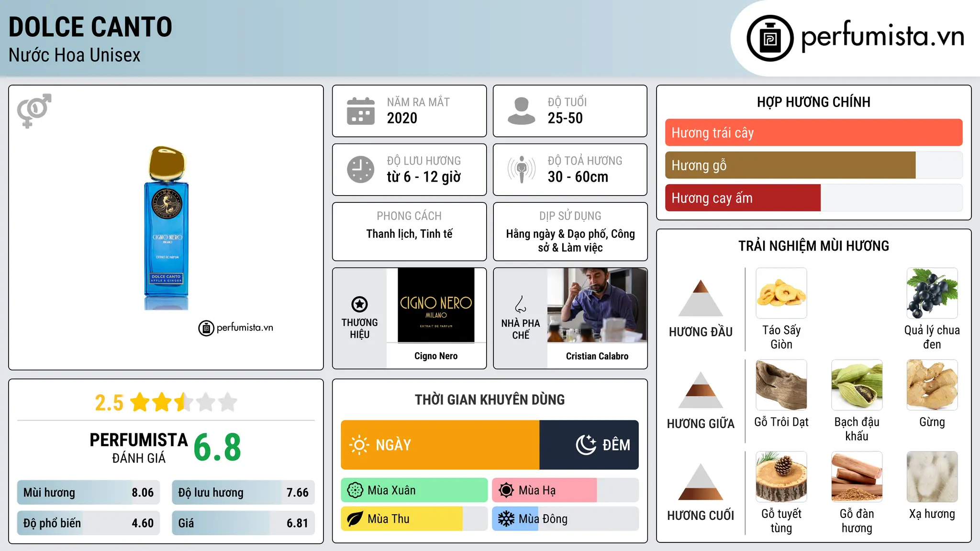This screenshot has height=551, width=980.
Task: Click the Hương trái cây accord bar
Action: [814, 132]
